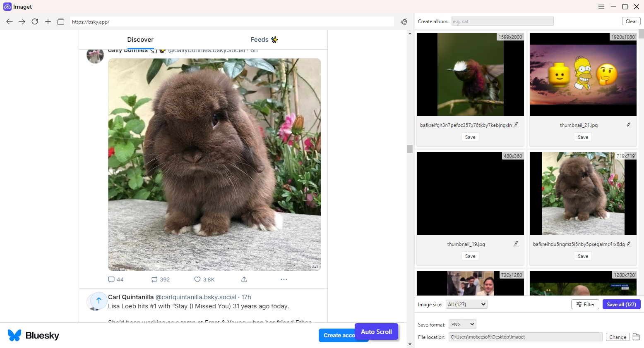Open the large bunny photo in the post
Image resolution: width=644 pixels, height=348 pixels.
click(214, 164)
